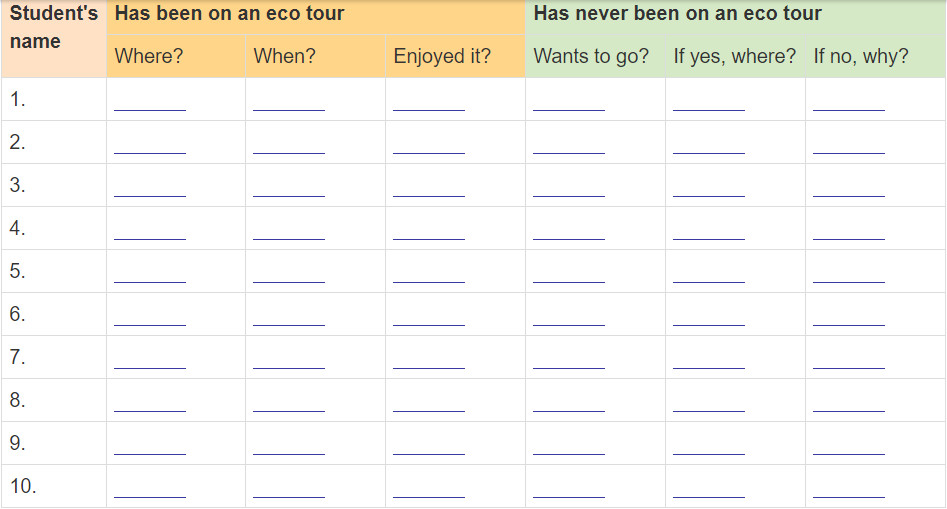Select the When? blank in row 2
Image resolution: width=947 pixels, height=509 pixels.
(289, 147)
